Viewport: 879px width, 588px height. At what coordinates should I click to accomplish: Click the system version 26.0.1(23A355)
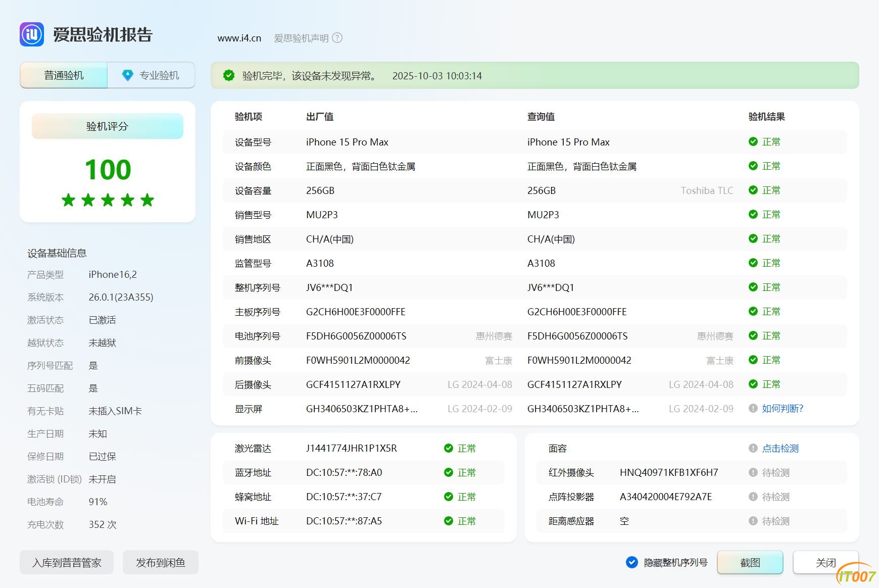(121, 298)
